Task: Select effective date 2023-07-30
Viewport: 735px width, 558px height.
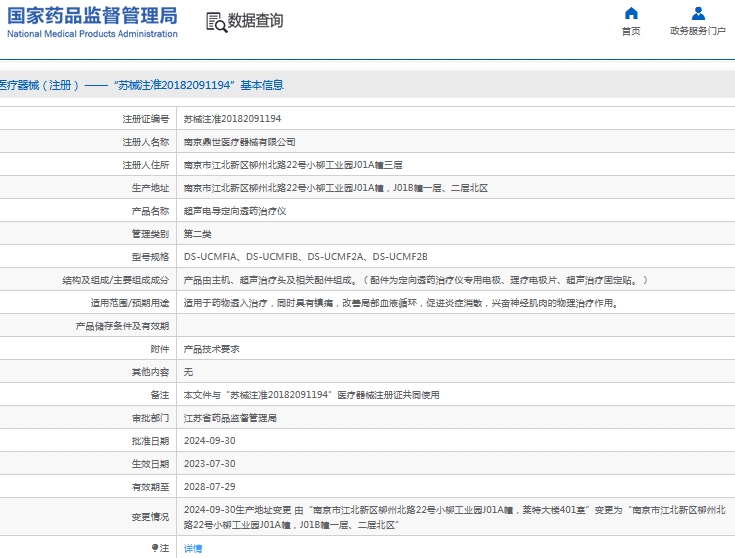Action: tap(210, 464)
